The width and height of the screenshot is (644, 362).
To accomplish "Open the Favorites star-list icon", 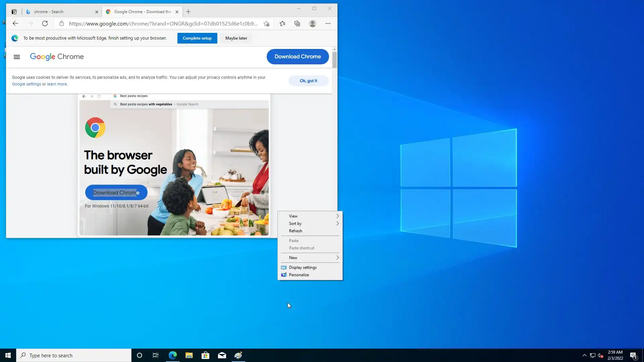I will pyautogui.click(x=282, y=23).
